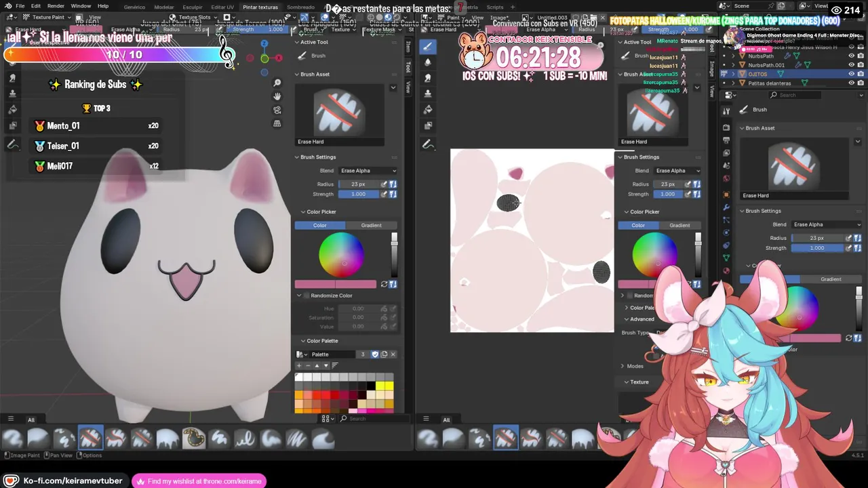Open Modifiers wrench properties tab

tap(726, 207)
